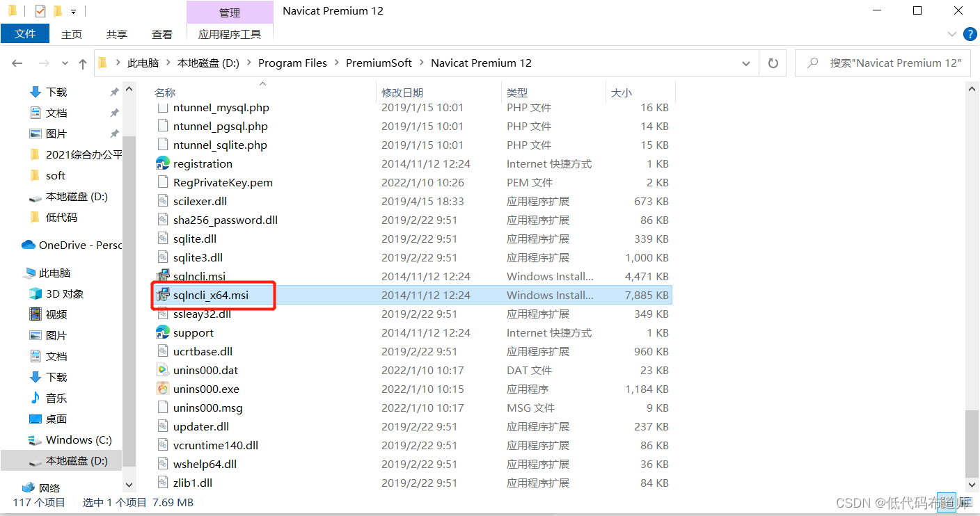Select the scilexer.dll file icon
This screenshot has width=980, height=516.
(x=163, y=201)
